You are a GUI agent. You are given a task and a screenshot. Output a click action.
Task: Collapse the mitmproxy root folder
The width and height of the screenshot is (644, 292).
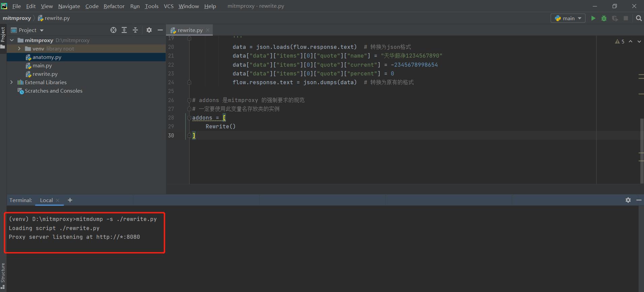click(x=12, y=40)
